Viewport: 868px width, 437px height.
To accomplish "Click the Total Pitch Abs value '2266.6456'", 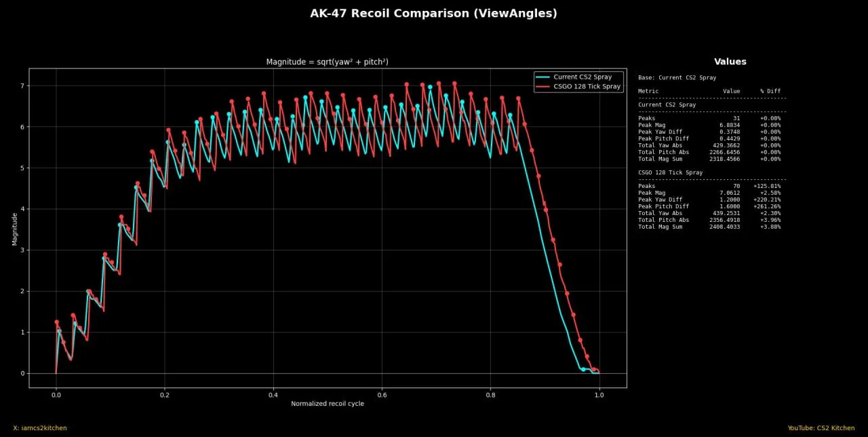I will point(725,152).
